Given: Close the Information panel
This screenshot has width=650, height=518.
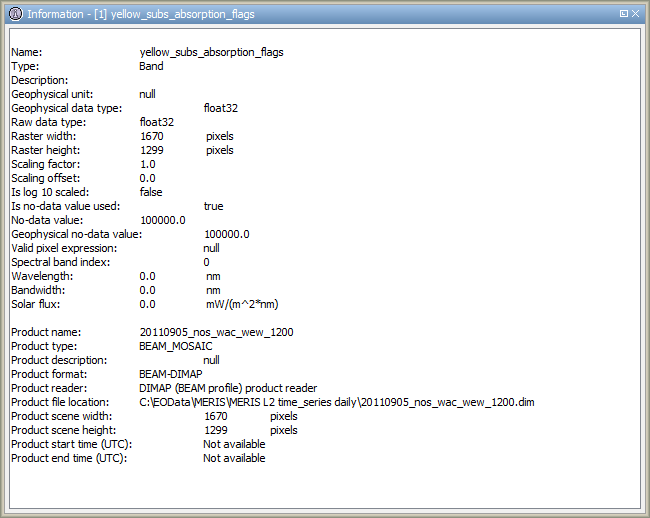Looking at the screenshot, I should [x=637, y=14].
